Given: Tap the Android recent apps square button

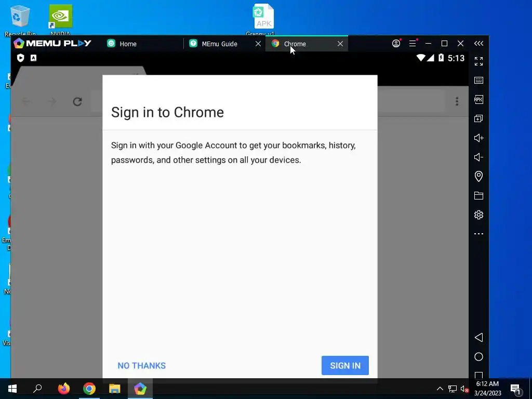Looking at the screenshot, I should [x=478, y=375].
